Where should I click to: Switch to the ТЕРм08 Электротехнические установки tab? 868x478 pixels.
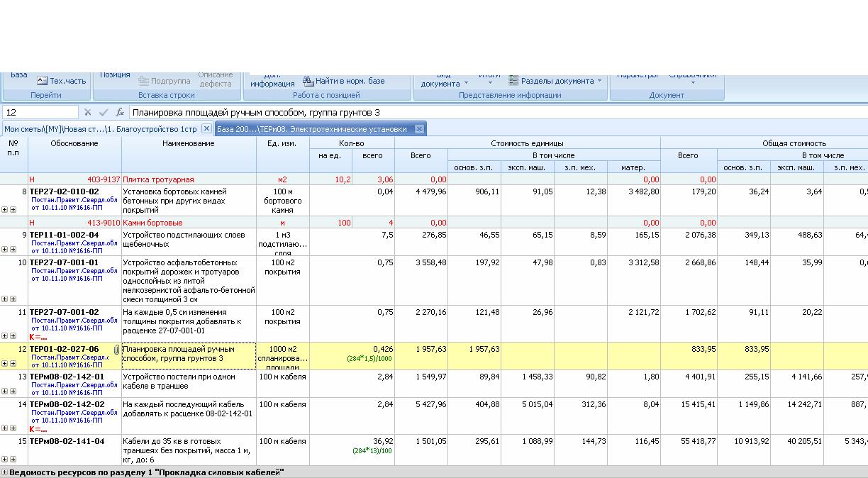312,129
